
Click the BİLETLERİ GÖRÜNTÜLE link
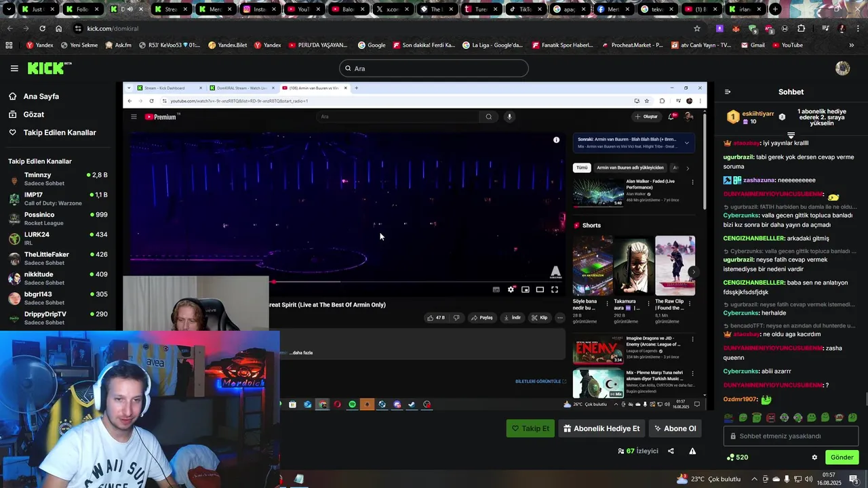[540, 382]
